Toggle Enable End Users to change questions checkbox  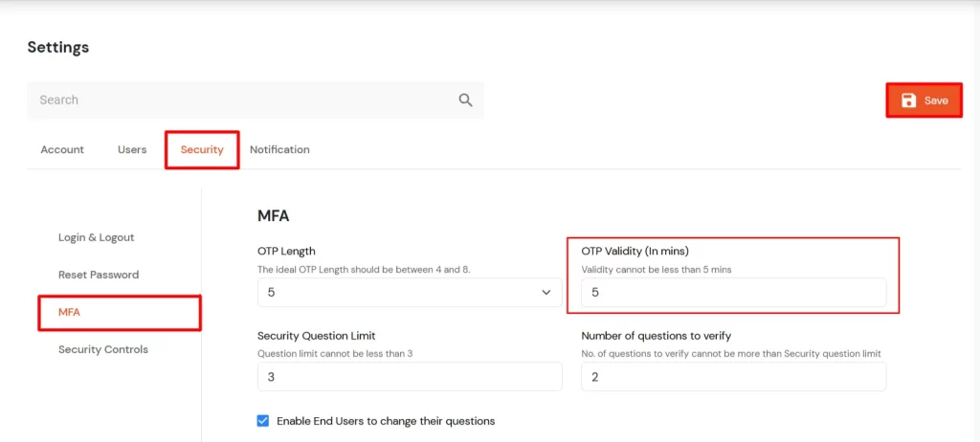pyautogui.click(x=263, y=420)
